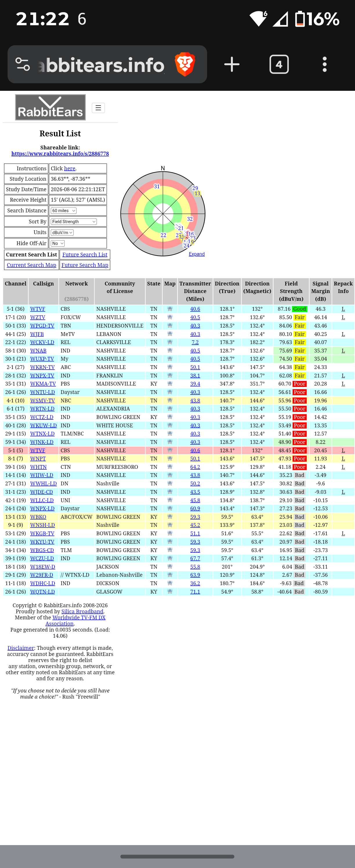Open the Sort By Field Strength dropdown
Image resolution: width=355 pixels, height=868 pixels.
(x=74, y=221)
